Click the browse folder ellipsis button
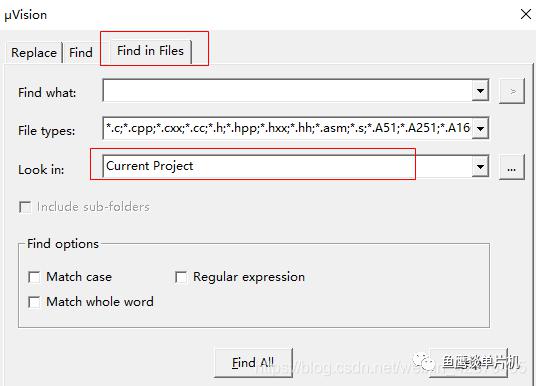 [512, 167]
